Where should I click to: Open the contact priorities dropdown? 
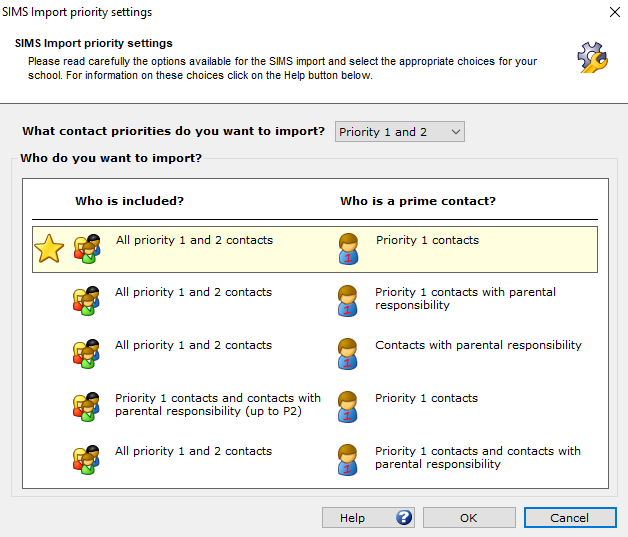(x=400, y=132)
